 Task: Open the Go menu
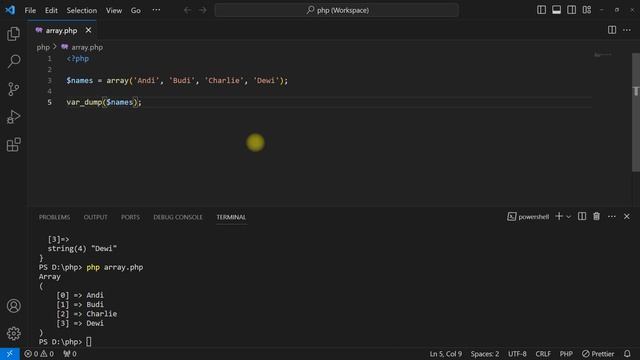tap(136, 10)
